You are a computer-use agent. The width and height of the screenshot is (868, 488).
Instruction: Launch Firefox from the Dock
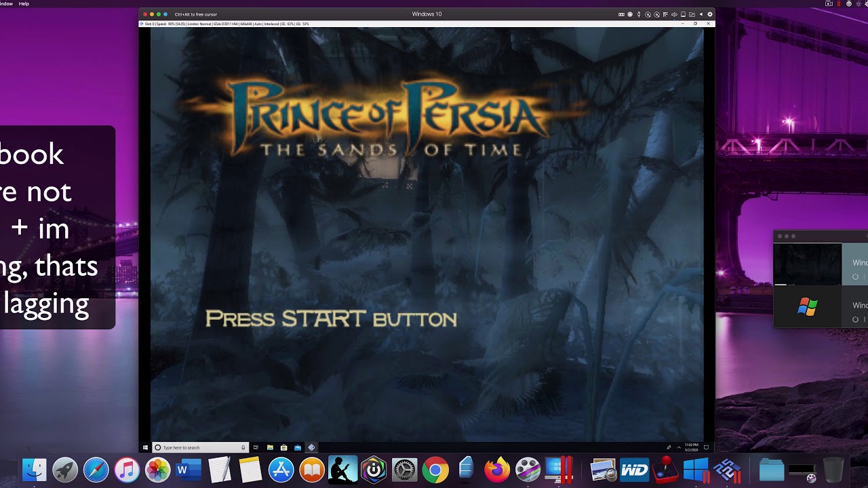click(497, 470)
